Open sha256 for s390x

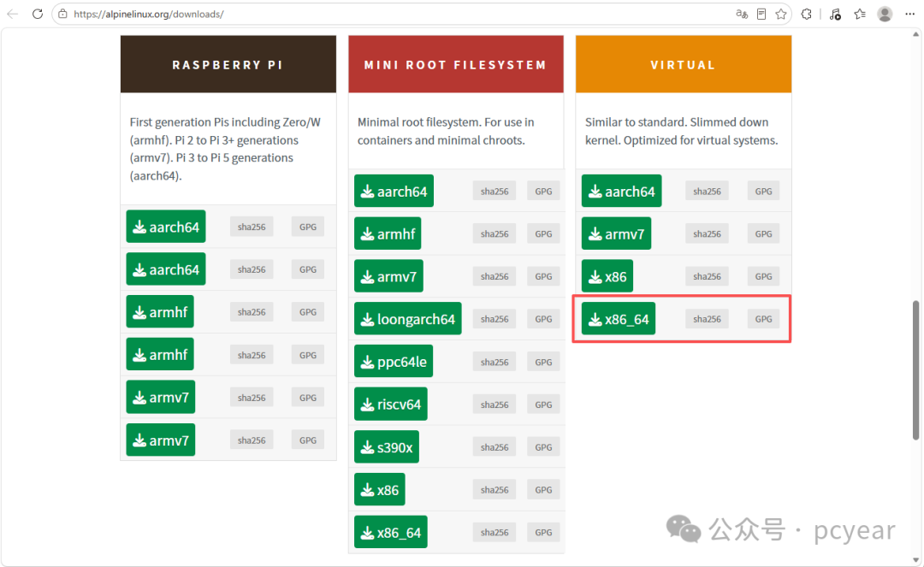click(x=495, y=447)
